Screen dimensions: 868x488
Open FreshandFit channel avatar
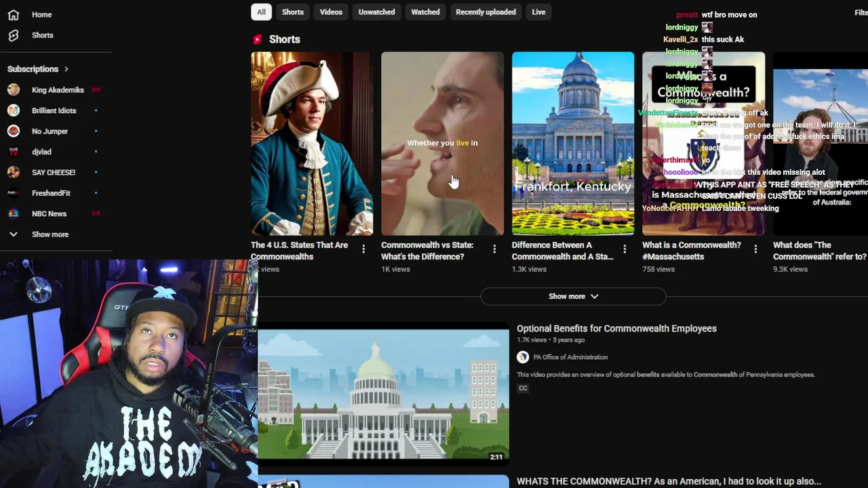point(14,193)
